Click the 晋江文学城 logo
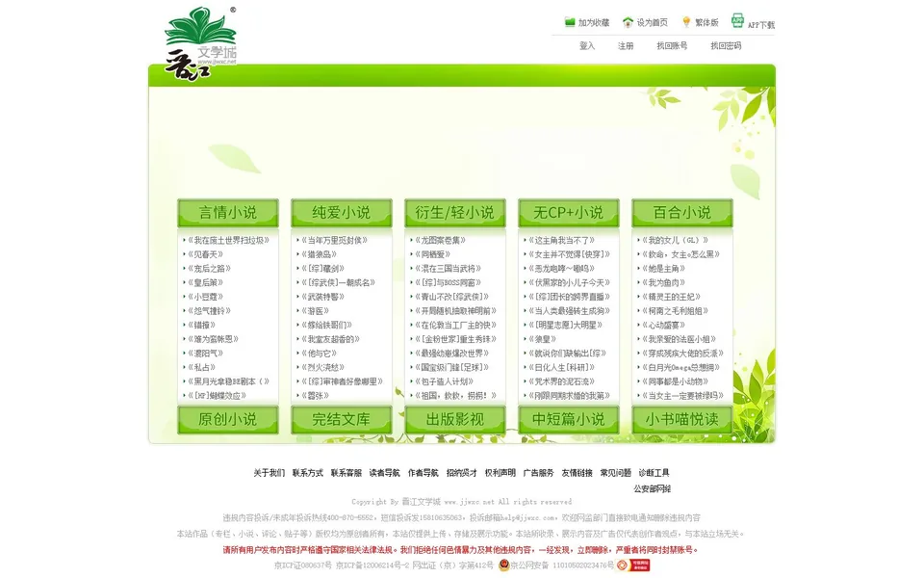The height and width of the screenshot is (578, 924). [x=200, y=43]
